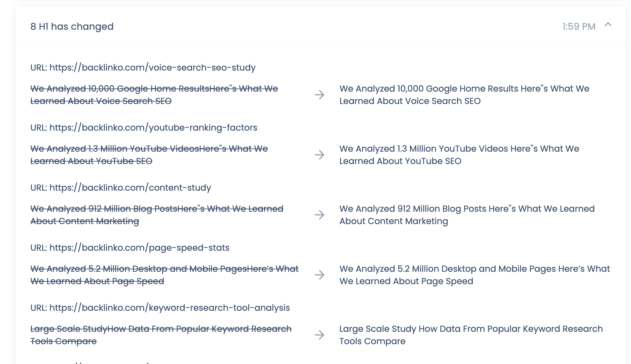The width and height of the screenshot is (631, 364).
Task: Select new YouTube Videos H1 text
Action: click(x=459, y=155)
